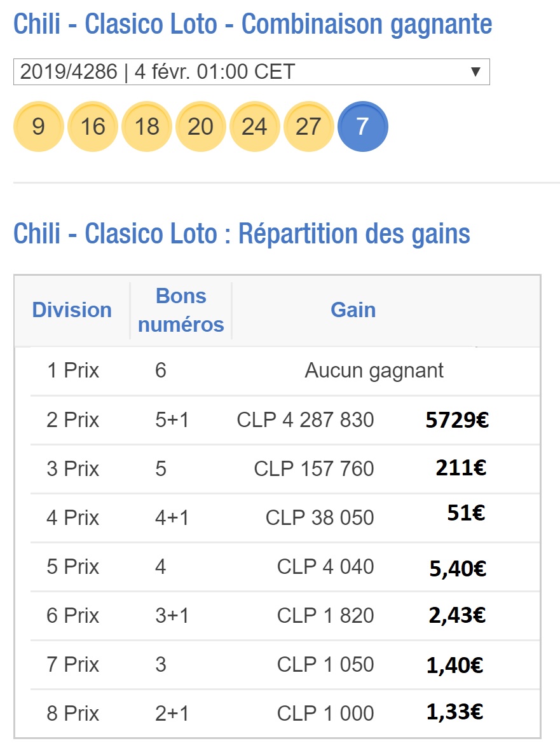Select the 1 Prix Aucun gagnant row
Screen dimensions: 560x748
pos(285,371)
